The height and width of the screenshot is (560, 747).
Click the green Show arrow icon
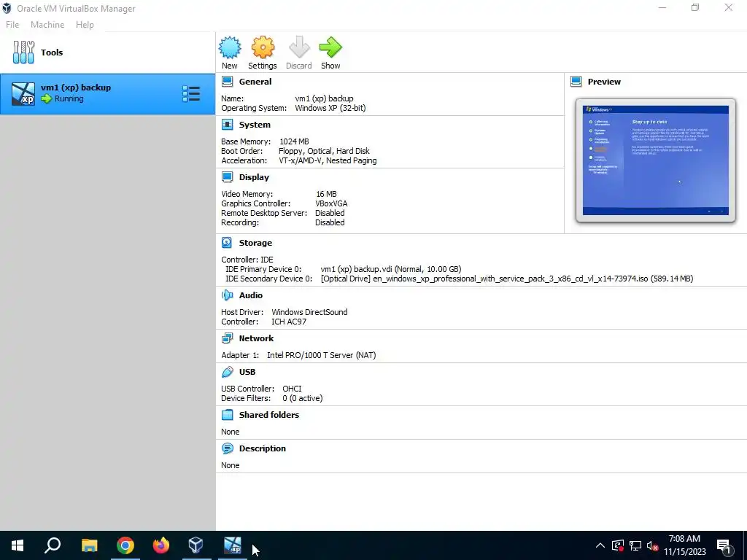pos(330,47)
